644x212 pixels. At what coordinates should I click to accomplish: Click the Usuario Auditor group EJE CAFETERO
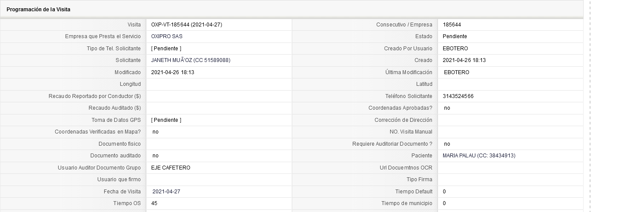(171, 168)
